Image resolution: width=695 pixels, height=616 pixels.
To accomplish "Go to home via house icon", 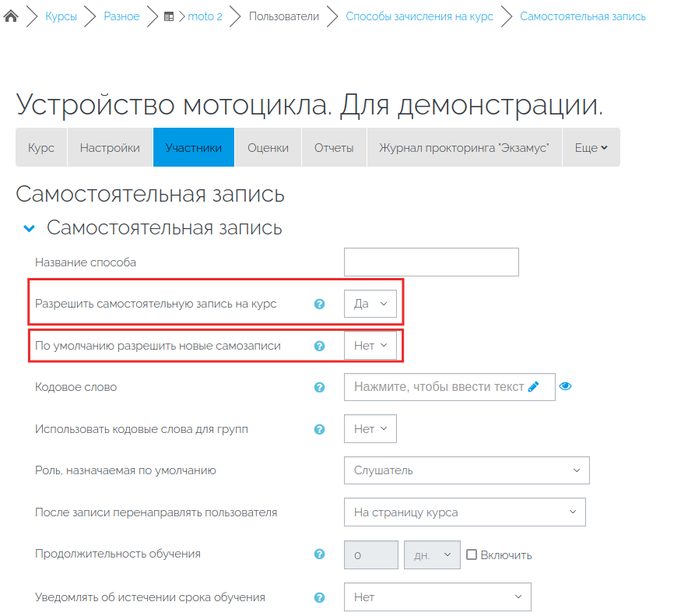I will coord(11,16).
